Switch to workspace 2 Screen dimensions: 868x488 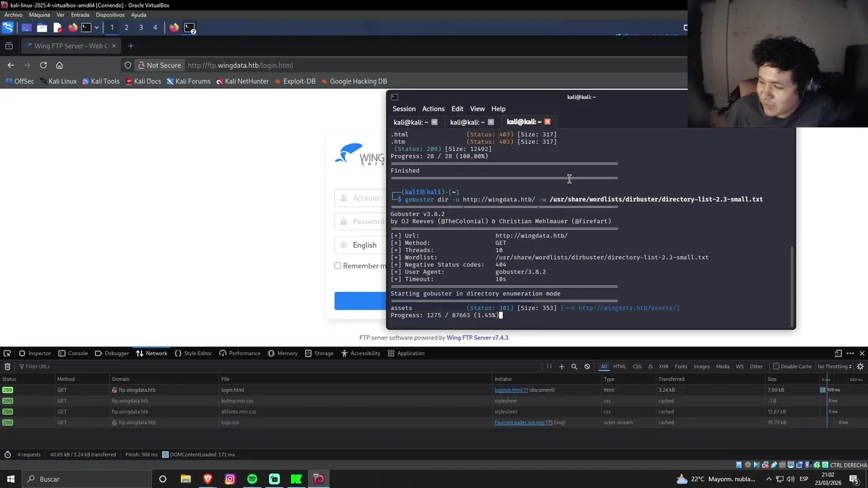click(x=126, y=28)
